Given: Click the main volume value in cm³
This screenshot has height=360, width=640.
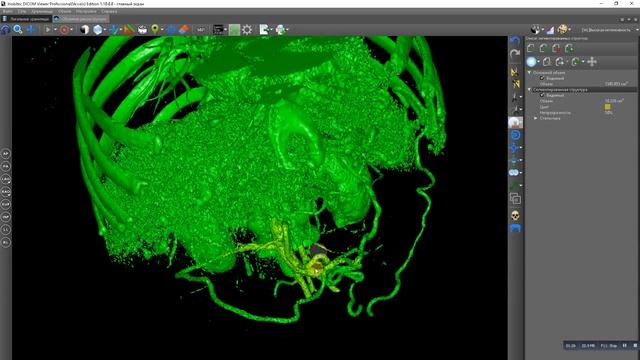Looking at the screenshot, I should (x=616, y=84).
